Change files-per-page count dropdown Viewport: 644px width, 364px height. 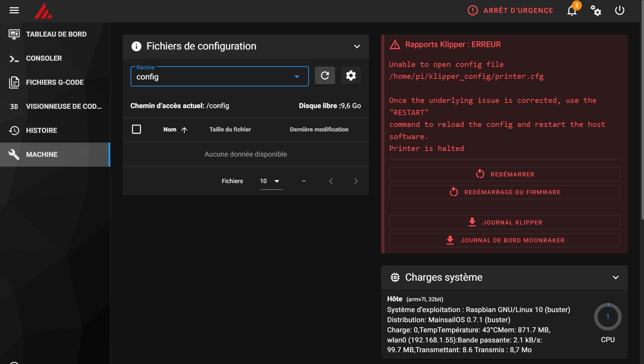coord(271,181)
